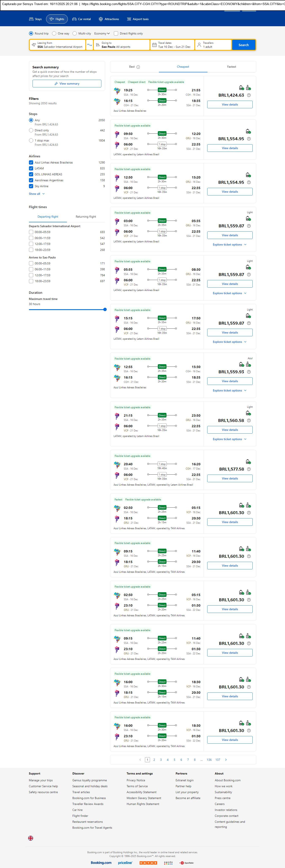Click the price help icon beside BRL1,424.63
The height and width of the screenshot is (868, 285).
coord(249,95)
